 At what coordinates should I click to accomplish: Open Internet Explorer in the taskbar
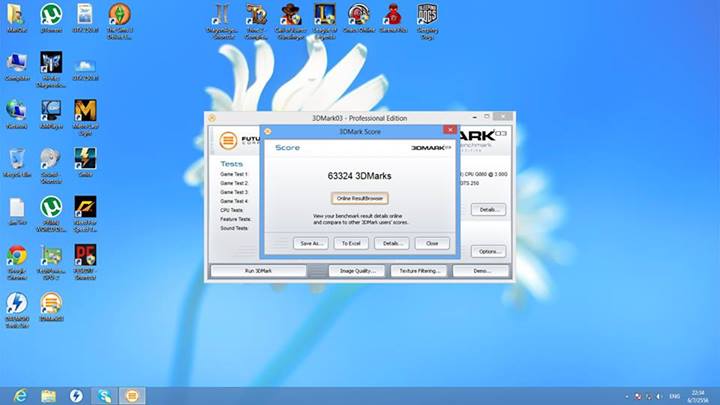20,395
